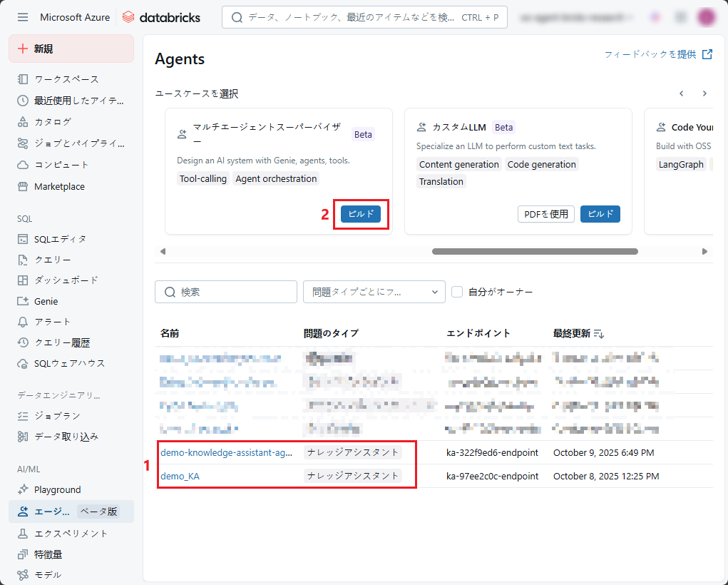This screenshot has width=728, height=585.
Task: Click the next use-case carousel chevron
Action: click(704, 93)
